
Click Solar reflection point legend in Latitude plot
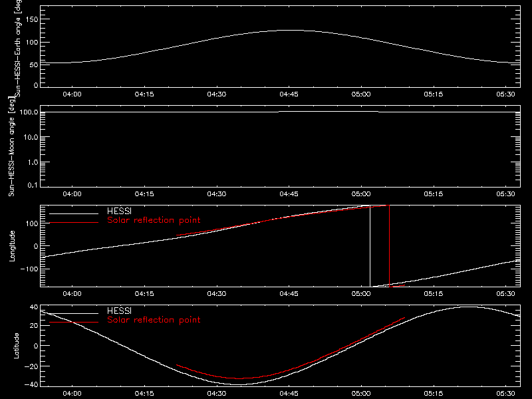[154, 320]
